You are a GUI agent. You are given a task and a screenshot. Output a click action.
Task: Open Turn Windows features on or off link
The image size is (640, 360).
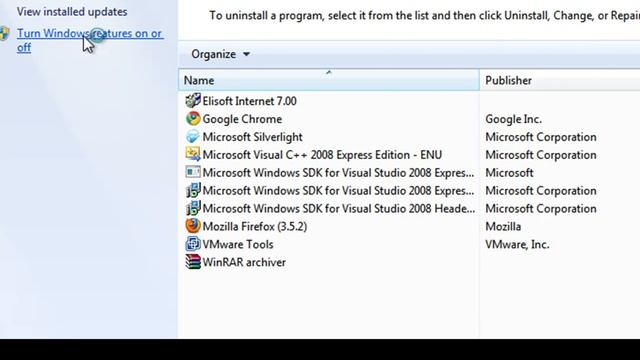point(90,40)
